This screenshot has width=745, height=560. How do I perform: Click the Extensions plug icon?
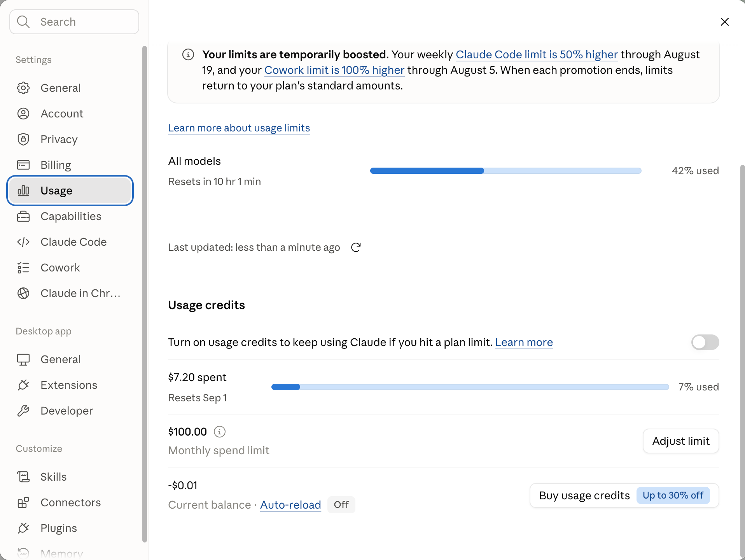click(23, 385)
